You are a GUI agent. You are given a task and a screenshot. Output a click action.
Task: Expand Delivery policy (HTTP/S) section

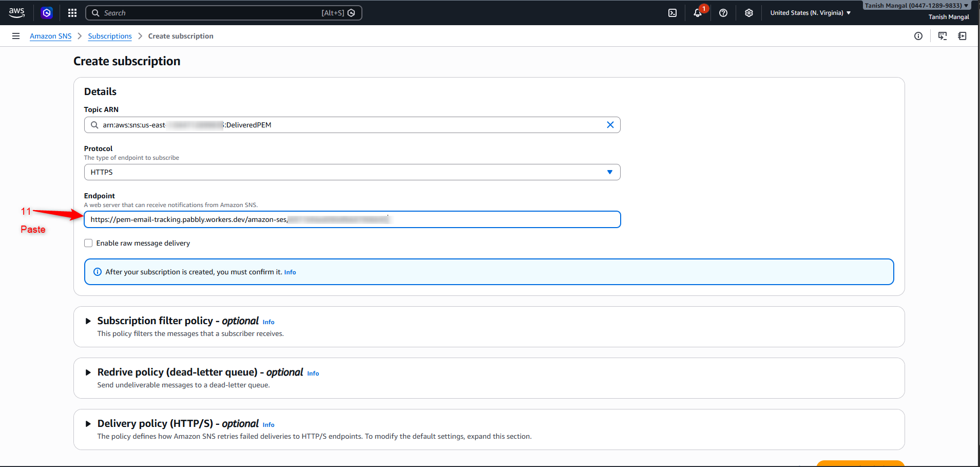point(88,424)
